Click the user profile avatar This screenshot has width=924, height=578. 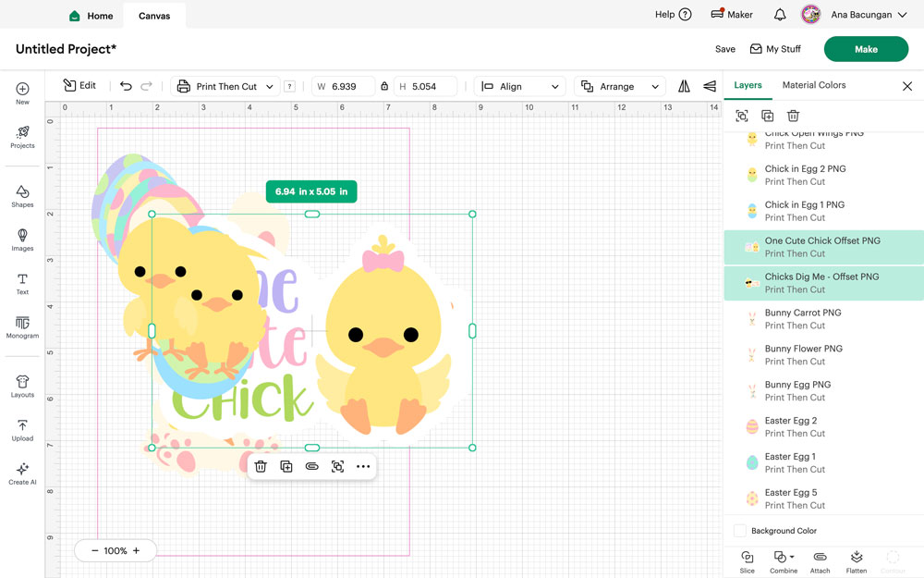click(x=811, y=14)
